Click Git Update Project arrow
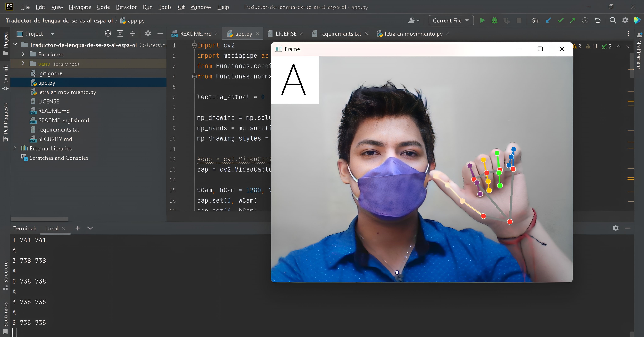The image size is (644, 337). [548, 20]
